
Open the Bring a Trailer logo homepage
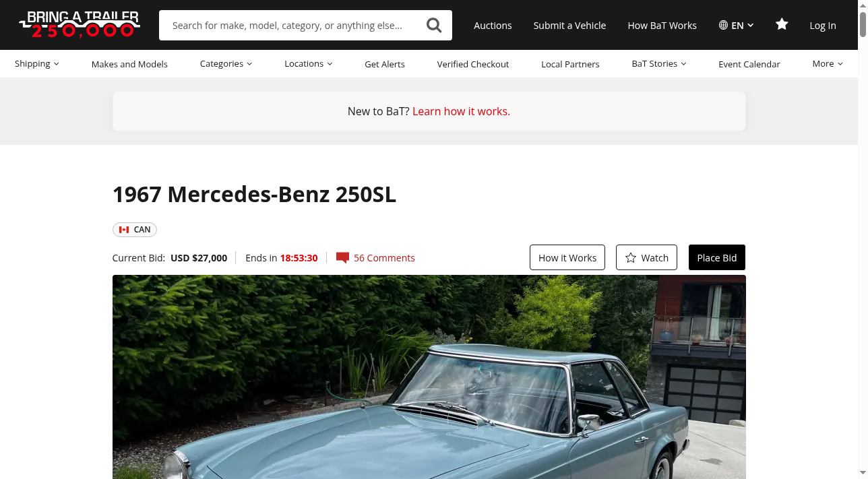pos(80,24)
